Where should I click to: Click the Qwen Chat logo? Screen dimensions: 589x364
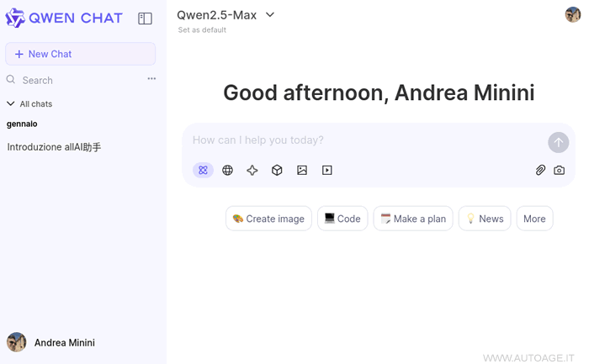click(64, 18)
